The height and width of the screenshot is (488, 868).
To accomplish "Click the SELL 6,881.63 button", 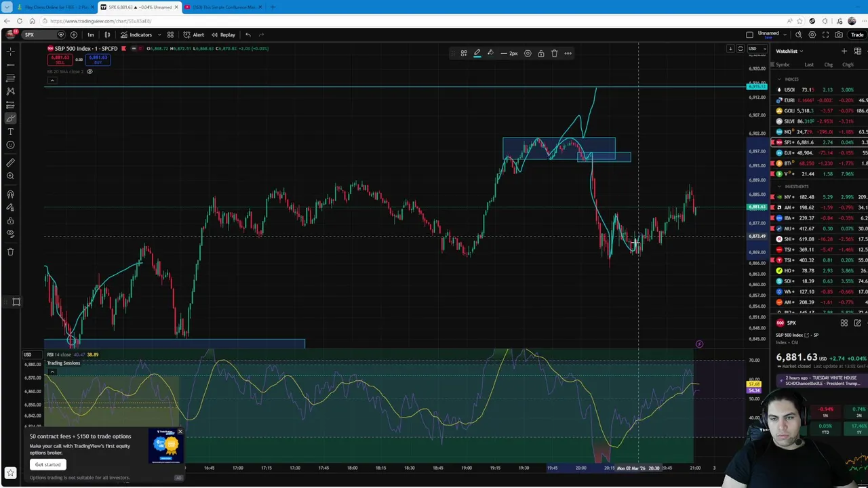I will click(59, 60).
